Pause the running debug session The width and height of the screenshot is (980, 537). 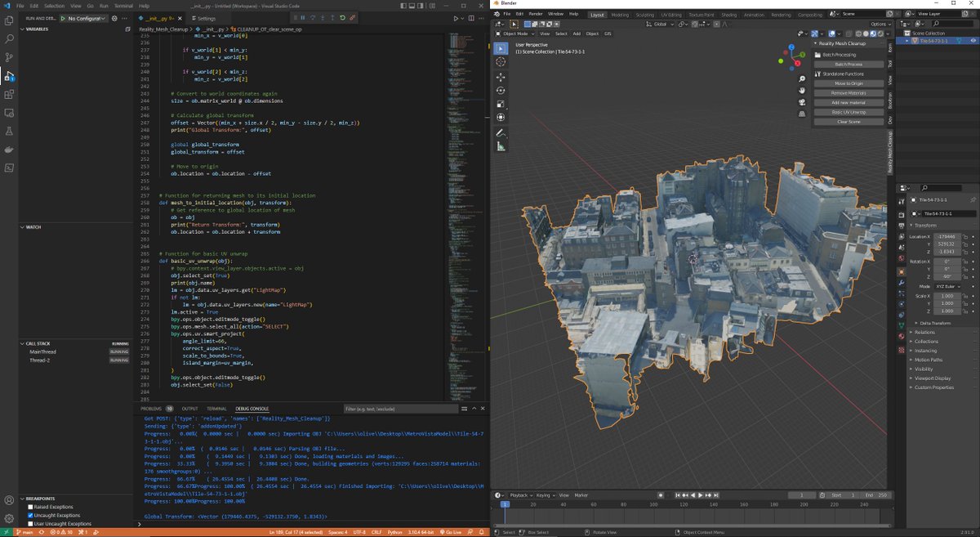point(303,17)
